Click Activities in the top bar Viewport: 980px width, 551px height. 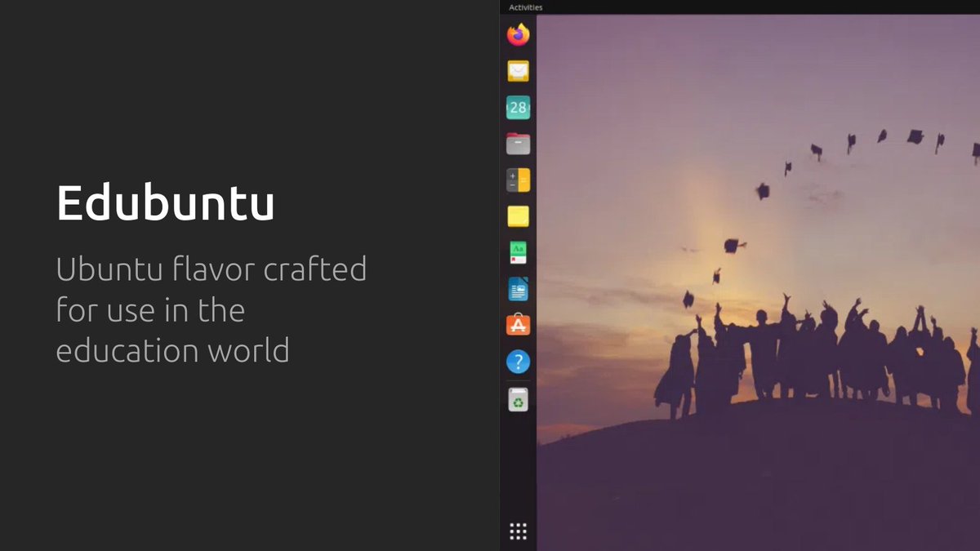click(x=527, y=7)
